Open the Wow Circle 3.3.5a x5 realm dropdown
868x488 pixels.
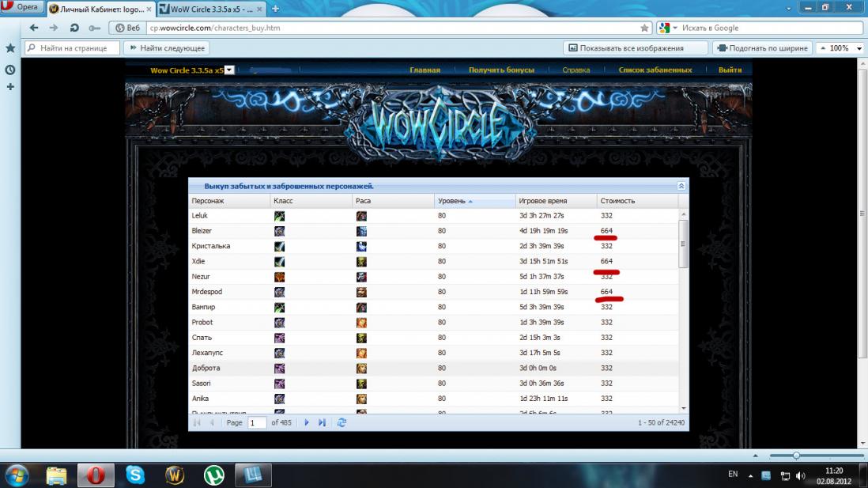click(229, 70)
